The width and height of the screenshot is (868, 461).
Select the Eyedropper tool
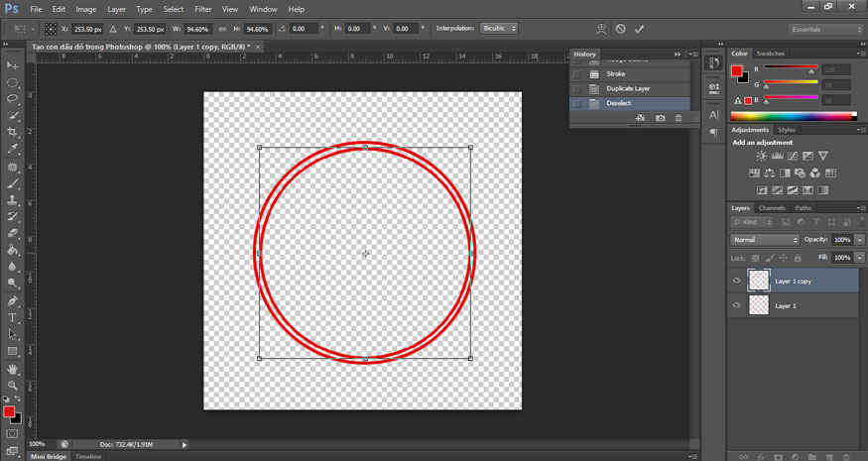tap(12, 149)
